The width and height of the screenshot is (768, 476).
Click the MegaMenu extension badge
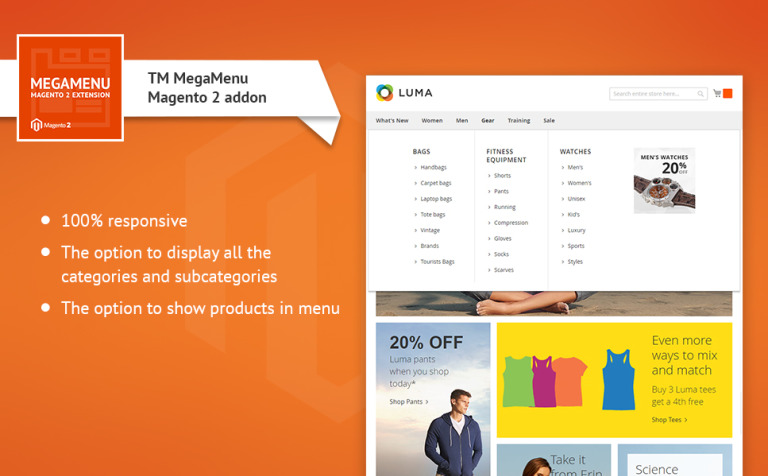tap(70, 88)
